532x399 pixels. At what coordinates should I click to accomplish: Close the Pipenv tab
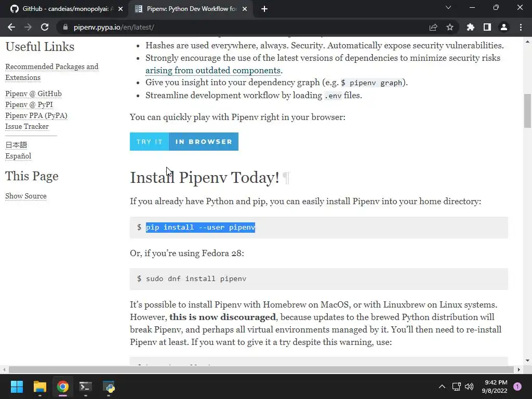[x=245, y=9]
